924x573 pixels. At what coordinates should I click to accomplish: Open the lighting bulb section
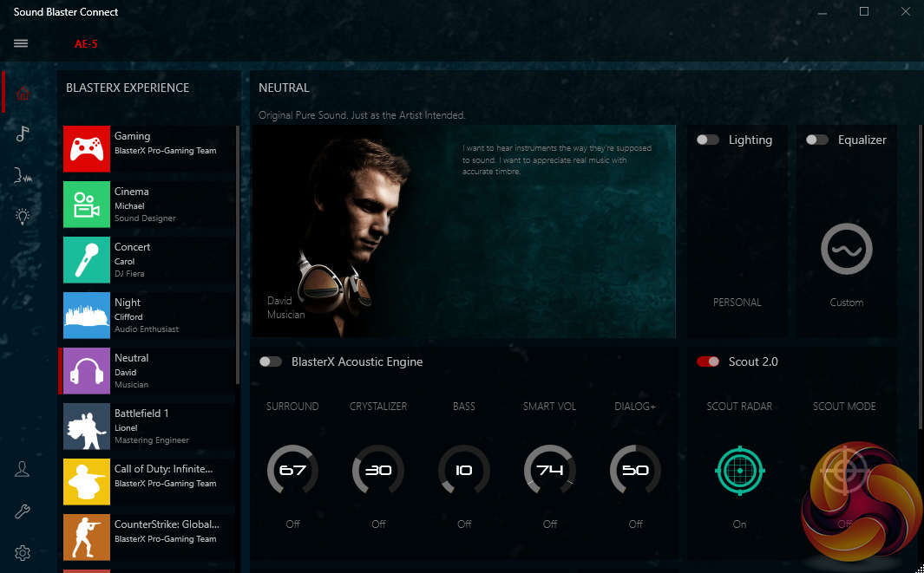coord(23,216)
